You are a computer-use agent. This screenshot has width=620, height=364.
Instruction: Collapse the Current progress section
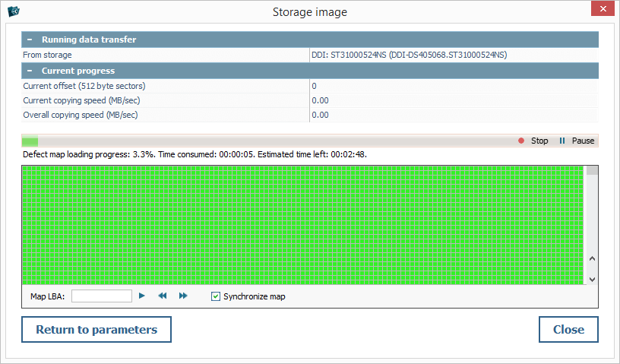point(30,71)
